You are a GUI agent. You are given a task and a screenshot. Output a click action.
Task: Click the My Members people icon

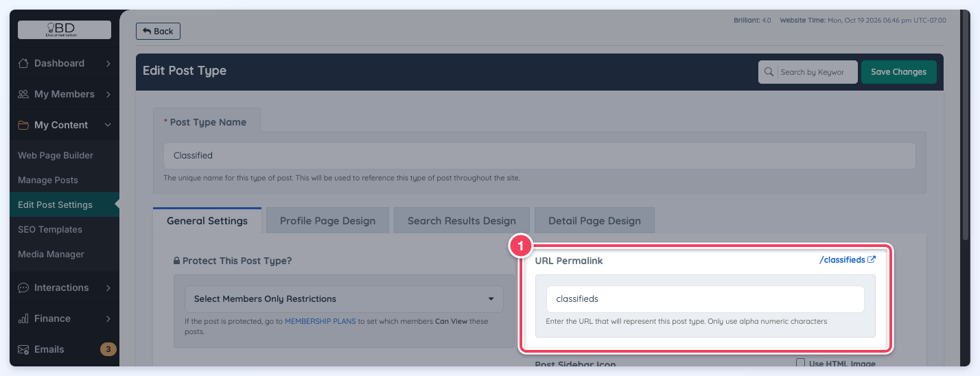23,94
